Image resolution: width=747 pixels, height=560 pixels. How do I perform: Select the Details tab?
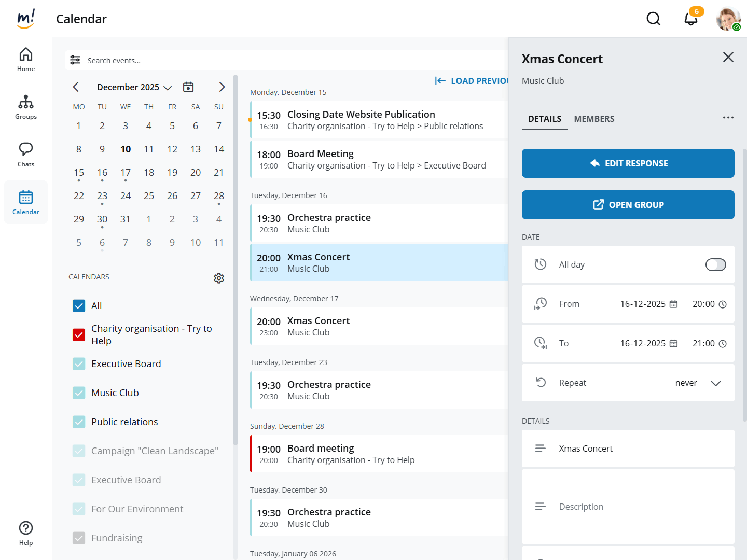544,119
